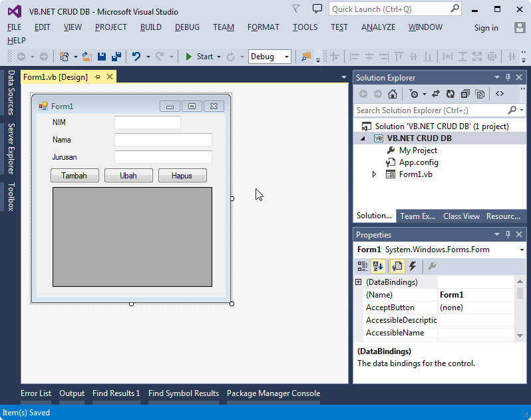Undo the last action with the blue arrow icon
This screenshot has height=420, width=531.
click(136, 57)
